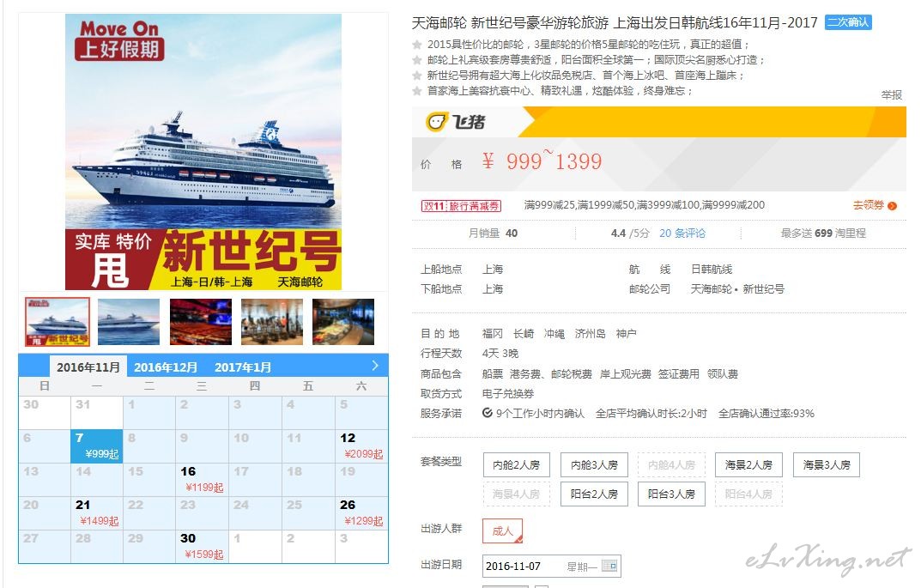
Task: Click the 4.4 /5分 rating score
Action: [x=630, y=233]
